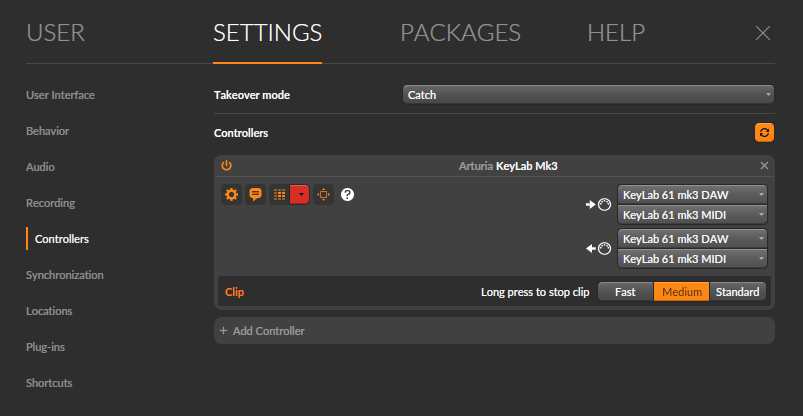
Task: Expand first KeyLab 61 mk3 DAW input dropdown
Action: tap(692, 195)
